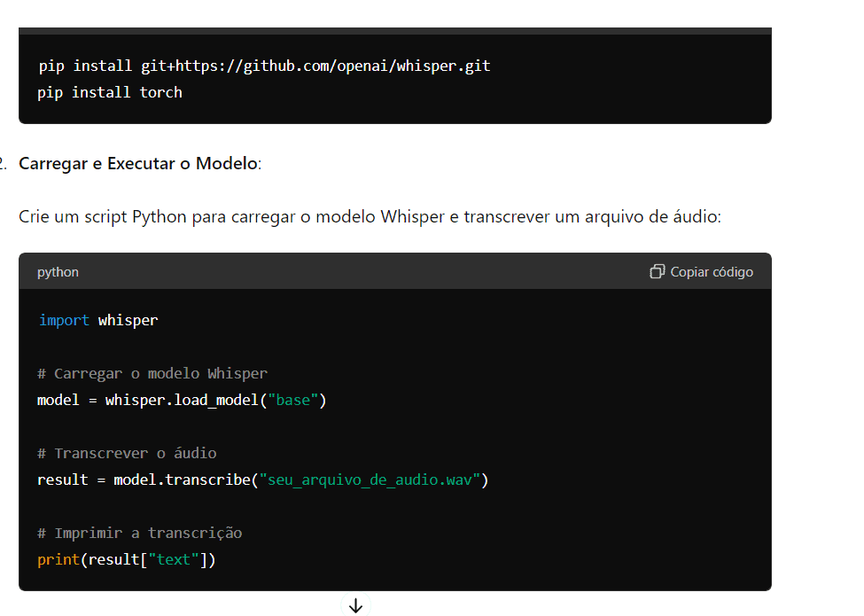Click the 'pip install torch' command line
Image resolution: width=864 pixels, height=616 pixels.
(110, 92)
